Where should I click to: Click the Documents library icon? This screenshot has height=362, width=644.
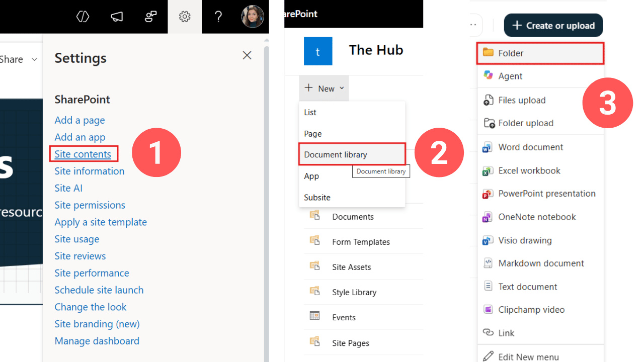(315, 215)
